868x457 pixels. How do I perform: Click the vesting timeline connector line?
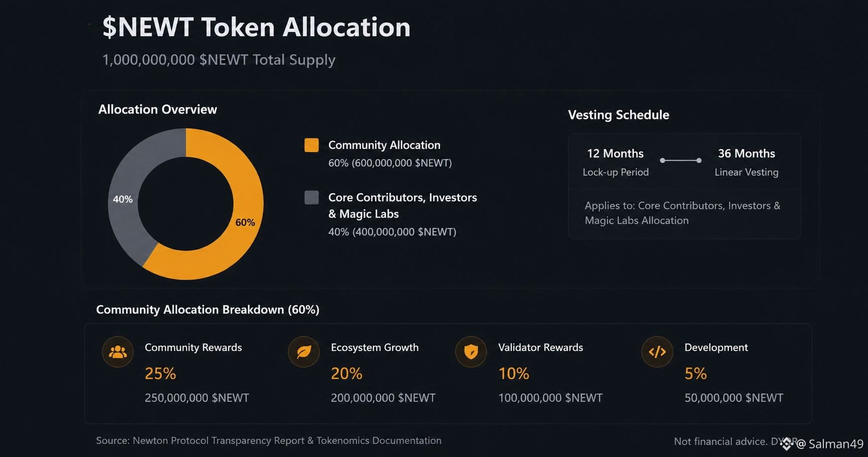click(x=681, y=160)
